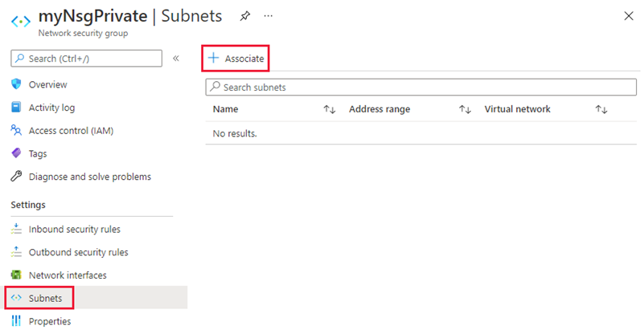Open the Overview page
The height and width of the screenshot is (334, 644).
tap(47, 84)
